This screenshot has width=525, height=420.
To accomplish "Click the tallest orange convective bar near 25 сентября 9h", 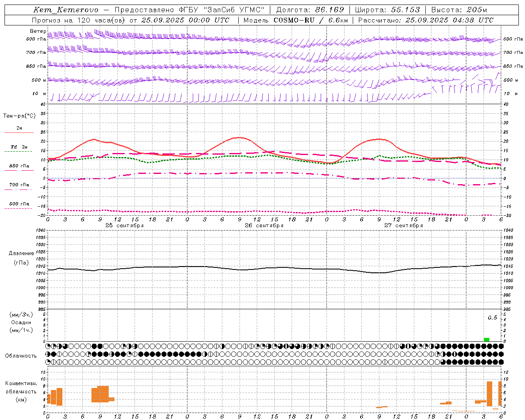I will click(x=103, y=394).
